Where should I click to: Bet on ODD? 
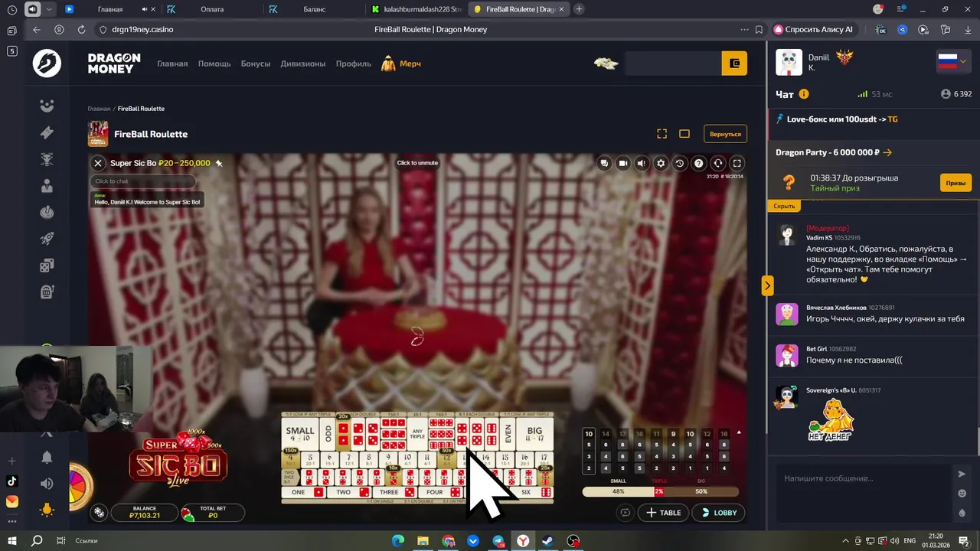point(328,434)
